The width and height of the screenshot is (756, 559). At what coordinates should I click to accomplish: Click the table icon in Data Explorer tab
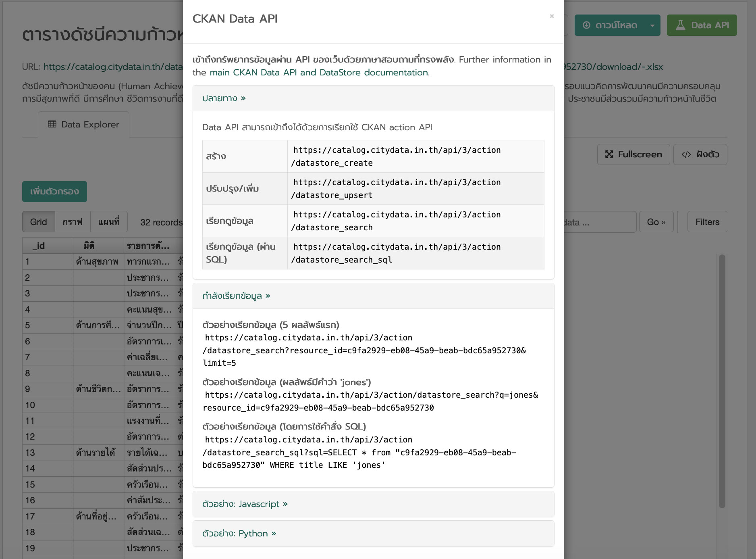[52, 124]
